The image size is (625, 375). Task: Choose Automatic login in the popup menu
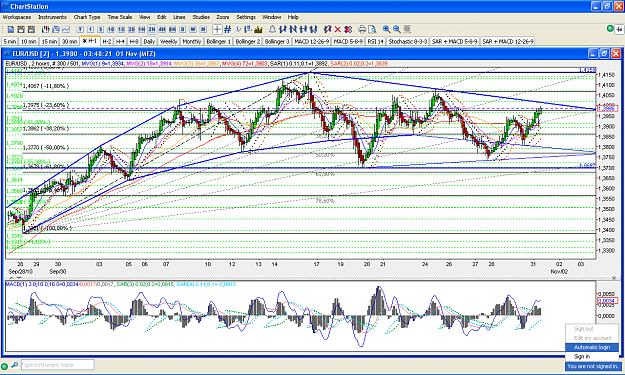pos(592,347)
